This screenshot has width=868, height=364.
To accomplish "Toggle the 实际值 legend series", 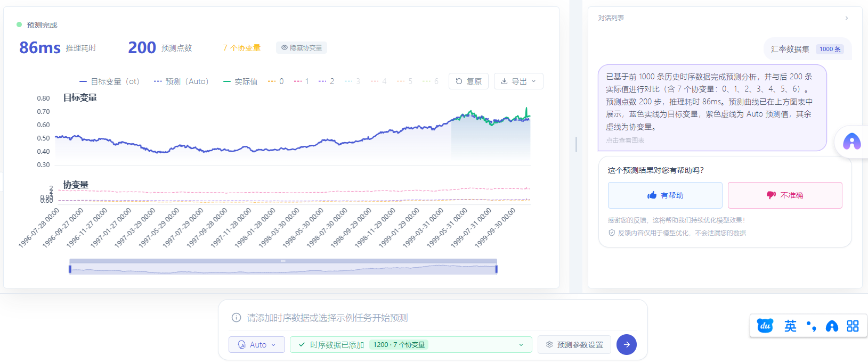I will 240,81.
